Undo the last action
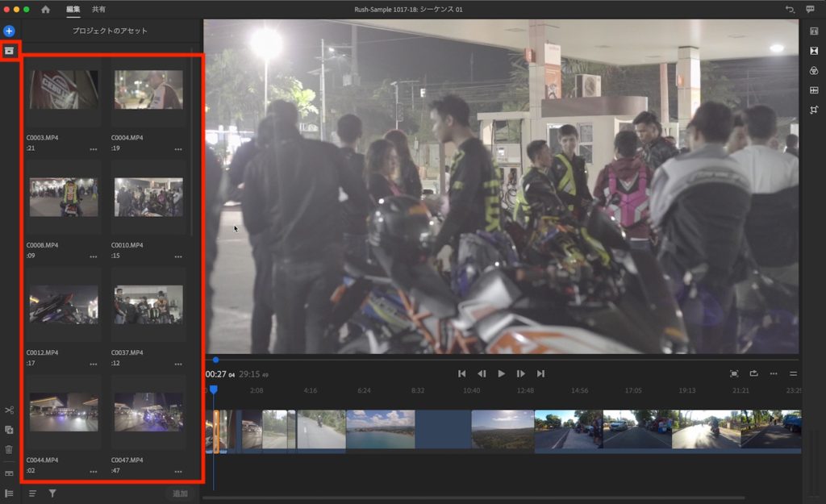The height and width of the screenshot is (504, 826). coord(790,9)
